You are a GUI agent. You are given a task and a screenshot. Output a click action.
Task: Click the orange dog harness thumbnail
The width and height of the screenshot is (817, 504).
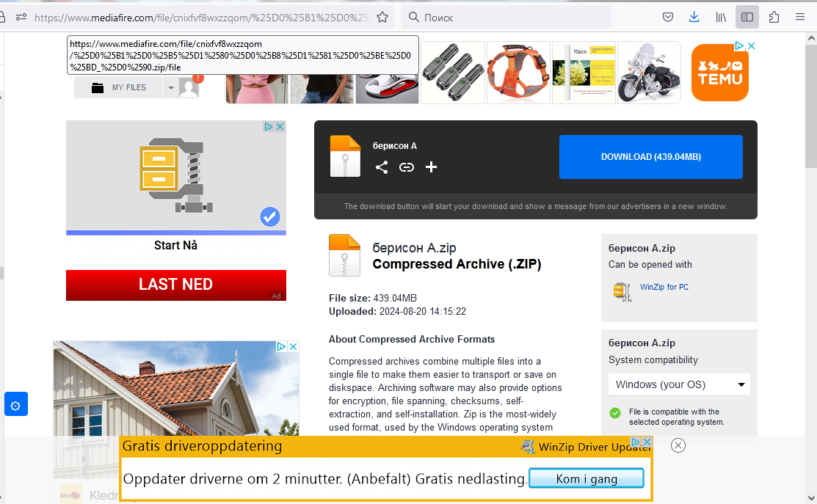518,73
